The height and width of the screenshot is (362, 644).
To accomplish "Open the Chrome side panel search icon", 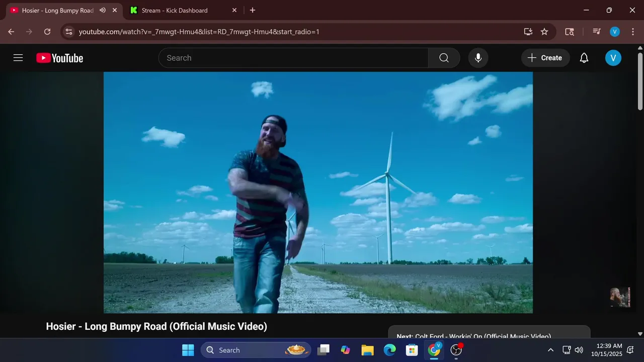I will tap(570, 32).
